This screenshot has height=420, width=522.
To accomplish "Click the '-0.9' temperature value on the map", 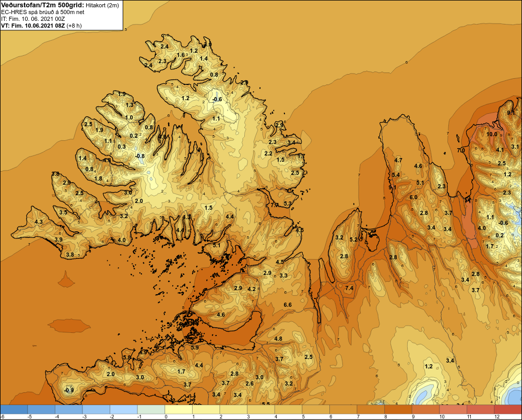I will (69, 390).
